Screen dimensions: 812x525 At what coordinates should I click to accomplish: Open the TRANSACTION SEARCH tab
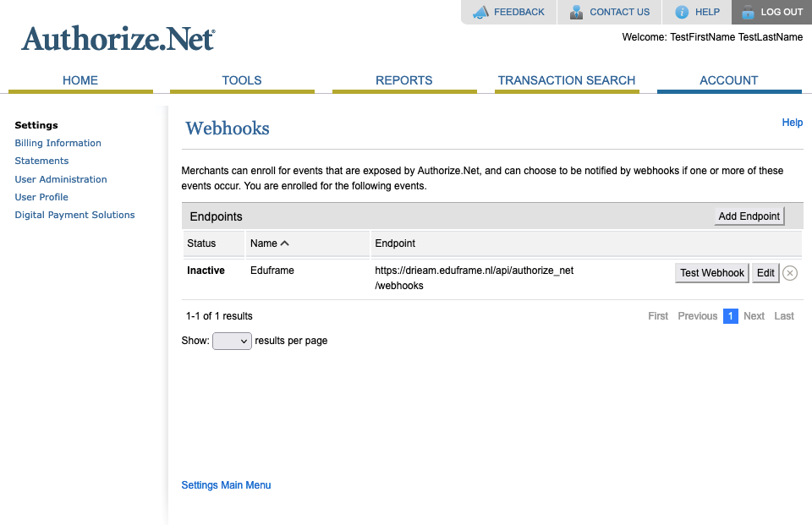coord(567,81)
